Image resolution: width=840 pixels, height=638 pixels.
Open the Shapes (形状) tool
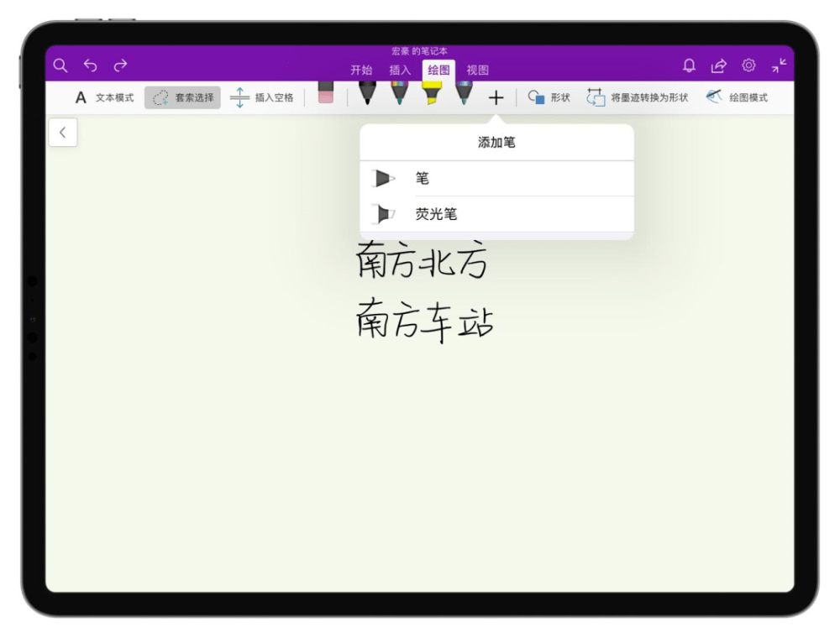tap(549, 97)
